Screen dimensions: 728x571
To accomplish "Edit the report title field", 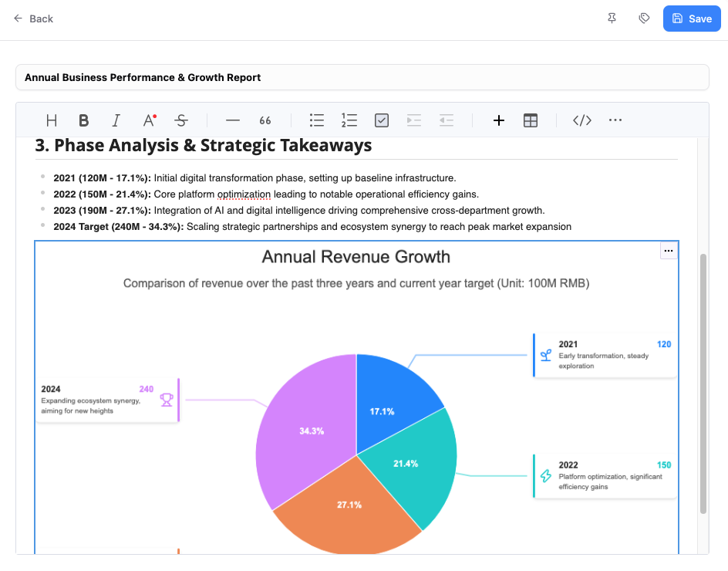I will 362,77.
